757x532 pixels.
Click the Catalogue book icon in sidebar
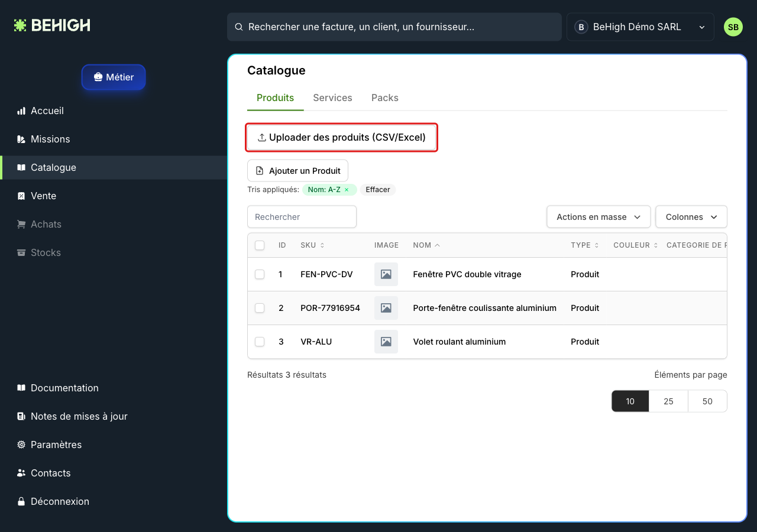[x=21, y=168]
